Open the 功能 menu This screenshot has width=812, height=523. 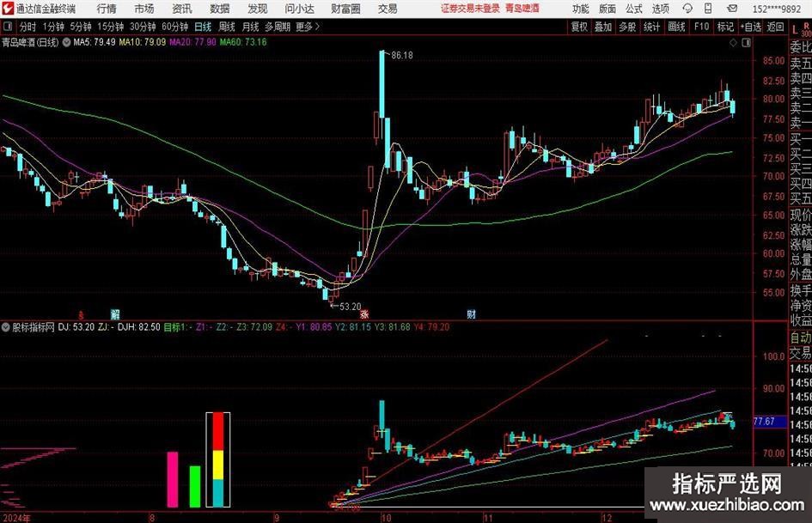581,9
